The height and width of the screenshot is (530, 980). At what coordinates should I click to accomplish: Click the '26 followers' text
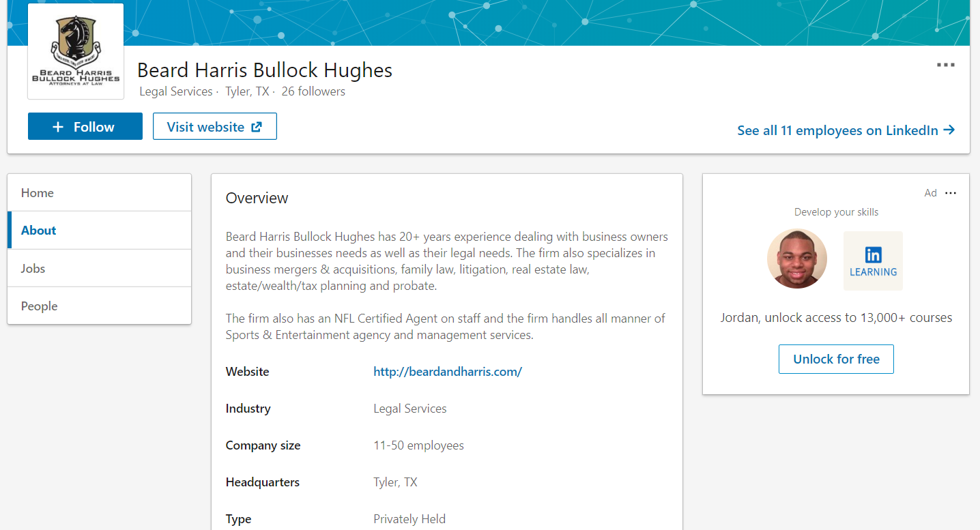(313, 91)
